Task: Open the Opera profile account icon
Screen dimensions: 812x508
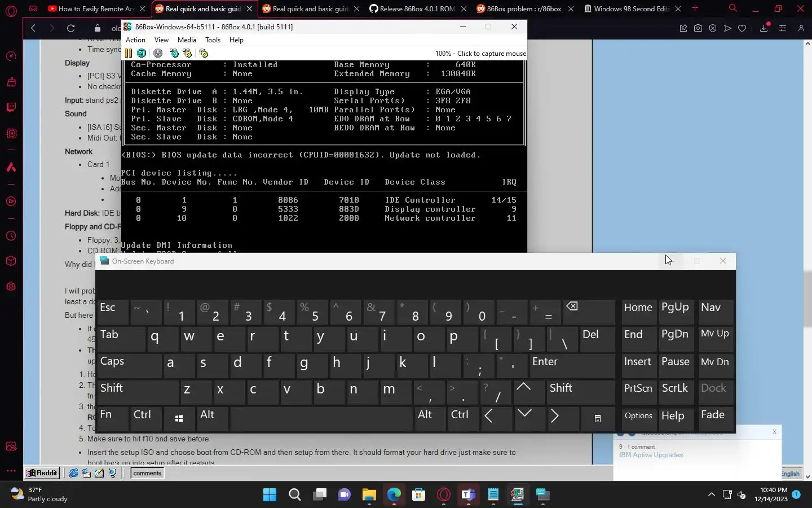Action: 801,28
